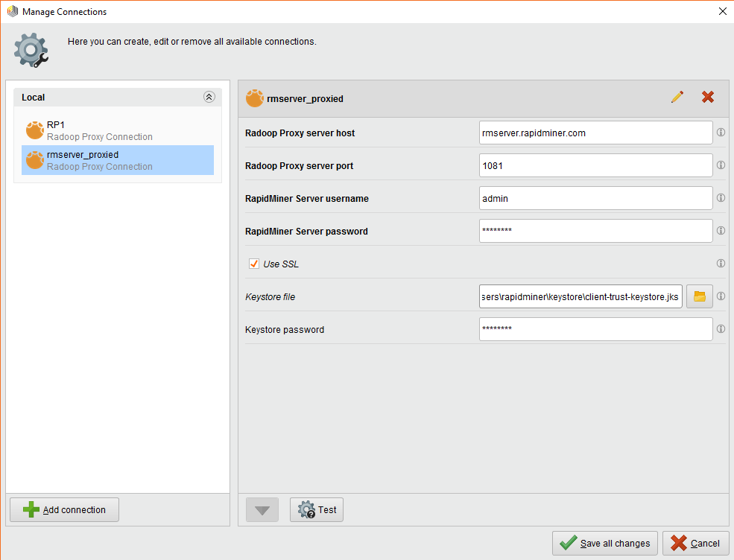Click info icon next to Proxy server host
The width and height of the screenshot is (734, 560).
721,133
